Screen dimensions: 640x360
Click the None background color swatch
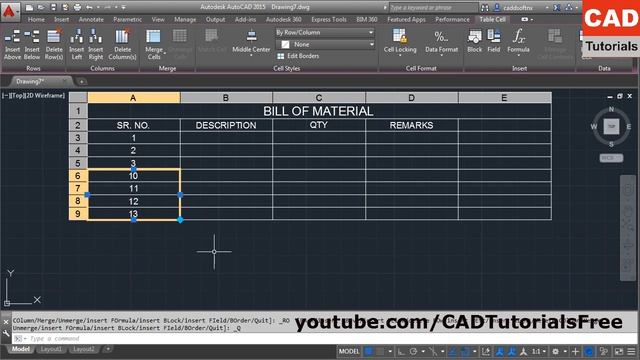pyautogui.click(x=285, y=44)
